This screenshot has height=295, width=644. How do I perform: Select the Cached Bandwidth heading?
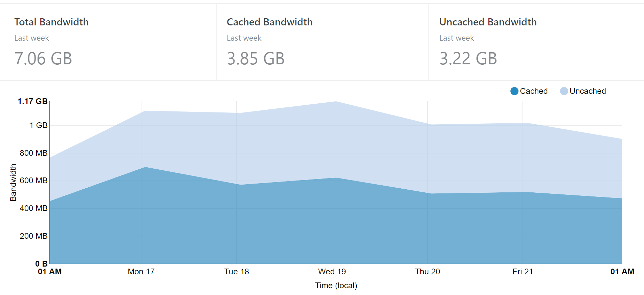[x=269, y=22]
